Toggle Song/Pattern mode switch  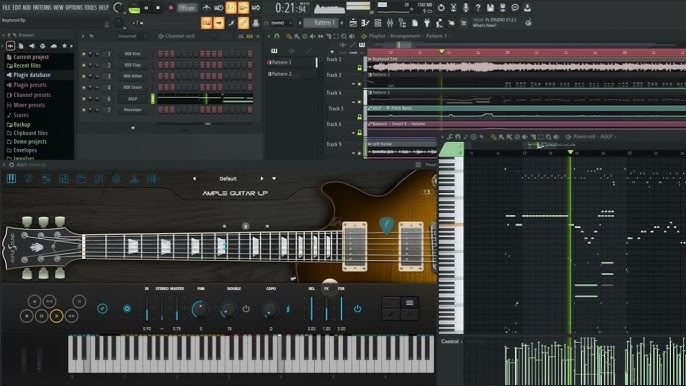(x=134, y=8)
